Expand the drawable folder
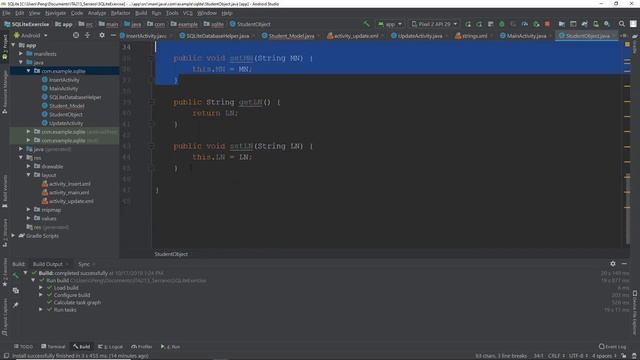The image size is (640, 360). point(29,166)
